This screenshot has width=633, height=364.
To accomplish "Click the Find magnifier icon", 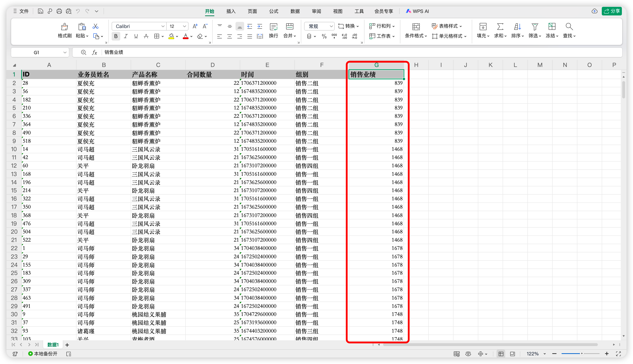I will [x=569, y=27].
